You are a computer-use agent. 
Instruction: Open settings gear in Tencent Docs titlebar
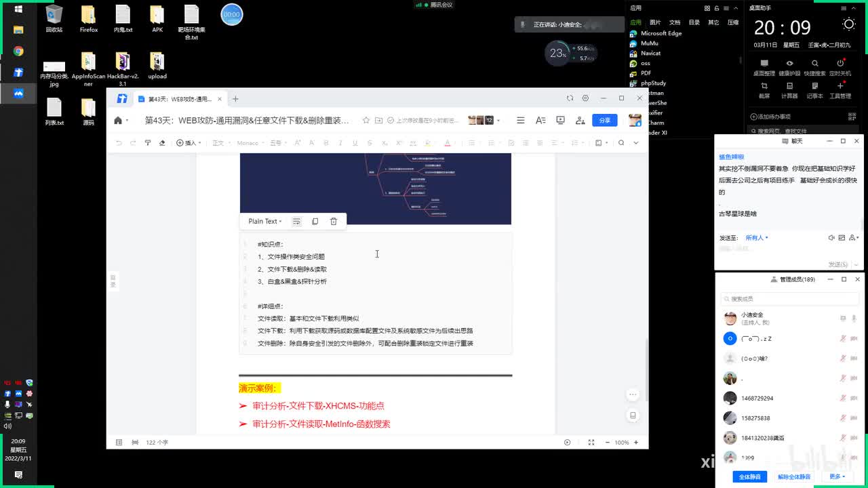586,98
